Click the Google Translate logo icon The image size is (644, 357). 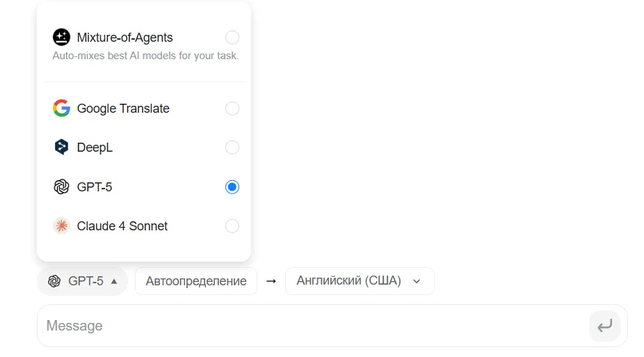click(x=61, y=109)
